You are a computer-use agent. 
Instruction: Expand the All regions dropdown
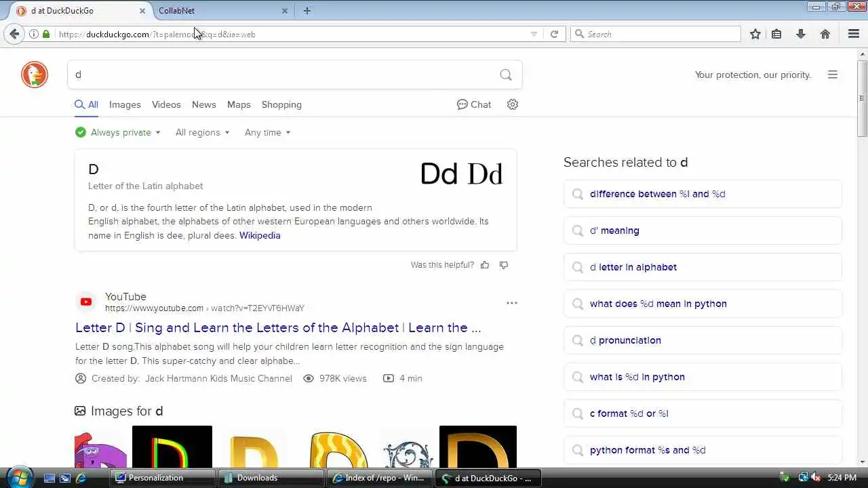202,132
